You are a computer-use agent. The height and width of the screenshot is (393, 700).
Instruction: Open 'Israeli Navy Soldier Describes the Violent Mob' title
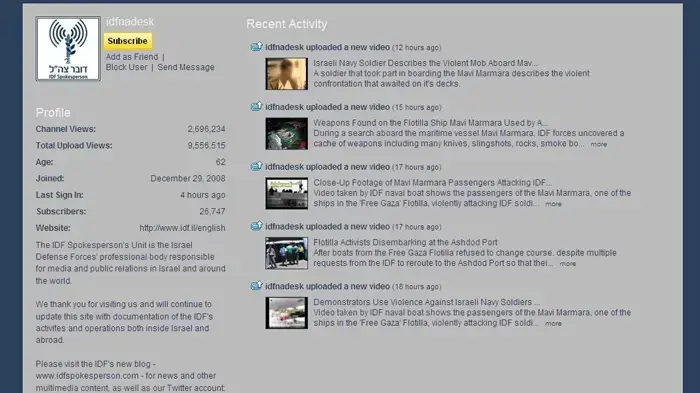click(425, 63)
